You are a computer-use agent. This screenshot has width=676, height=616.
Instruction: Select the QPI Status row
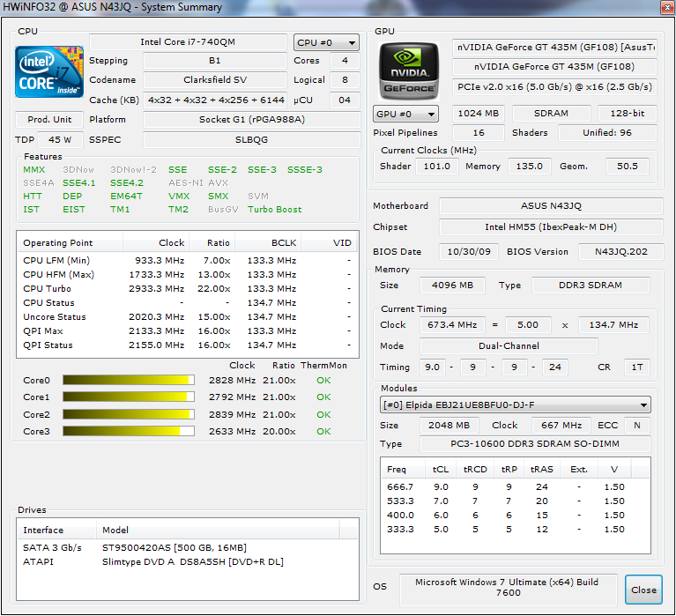pyautogui.click(x=188, y=345)
